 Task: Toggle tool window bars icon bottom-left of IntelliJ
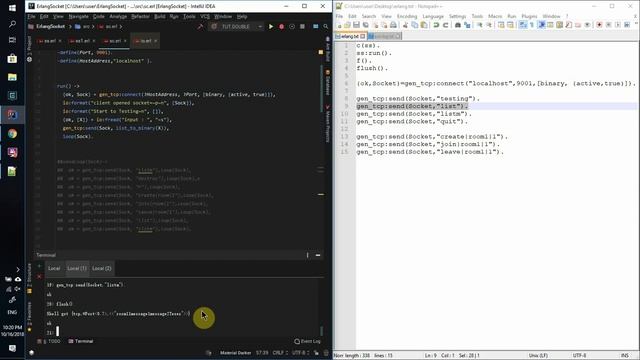[x=31, y=353]
